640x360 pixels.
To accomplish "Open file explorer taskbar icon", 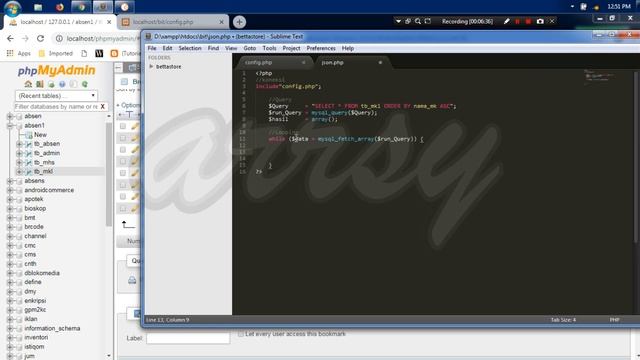I will (38, 7).
